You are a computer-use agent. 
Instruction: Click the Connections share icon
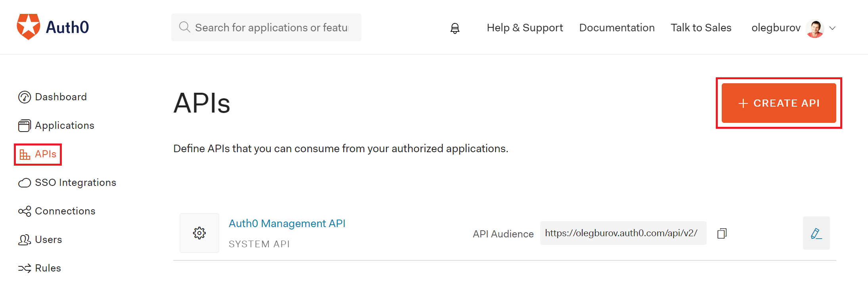pos(25,211)
